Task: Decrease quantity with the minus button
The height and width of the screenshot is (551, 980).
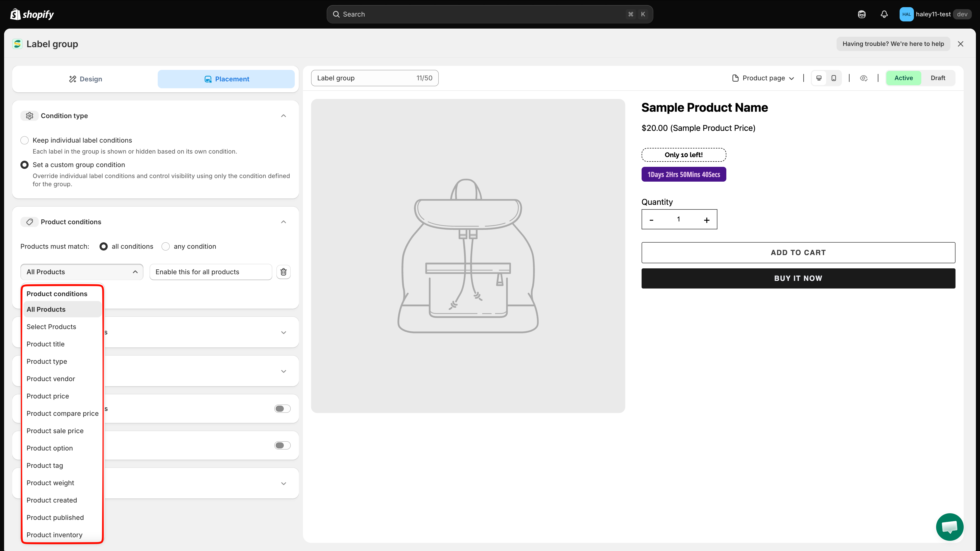Action: [651, 220]
